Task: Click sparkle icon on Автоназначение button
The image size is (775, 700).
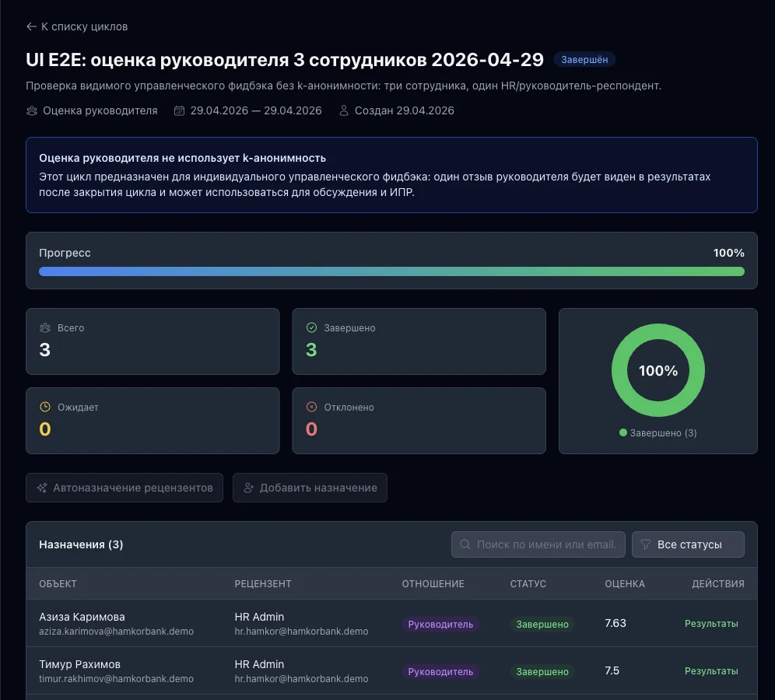Action: coord(42,488)
